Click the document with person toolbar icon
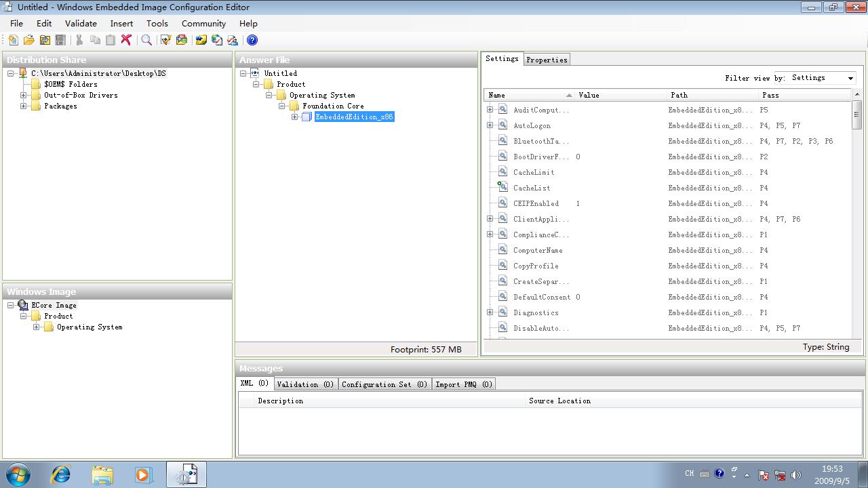The image size is (868, 488). (x=233, y=40)
